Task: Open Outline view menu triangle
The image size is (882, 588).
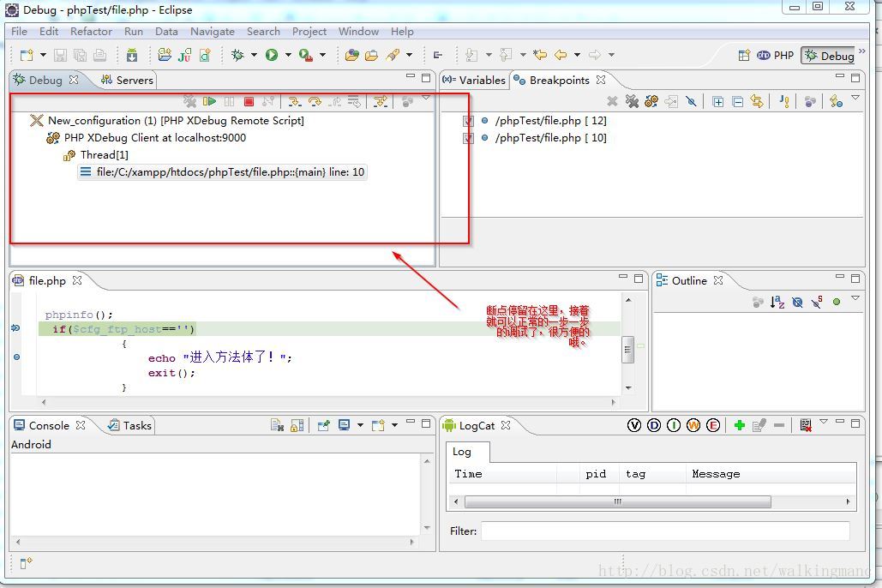Action: 855,298
